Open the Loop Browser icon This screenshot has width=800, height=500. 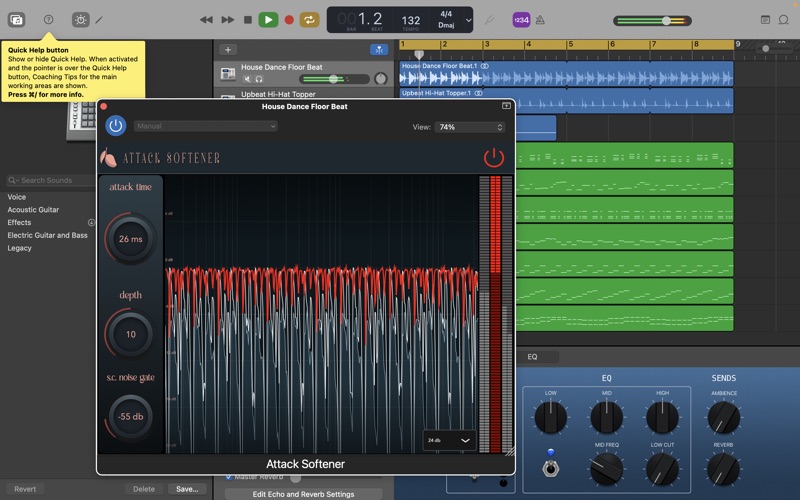pyautogui.click(x=784, y=20)
